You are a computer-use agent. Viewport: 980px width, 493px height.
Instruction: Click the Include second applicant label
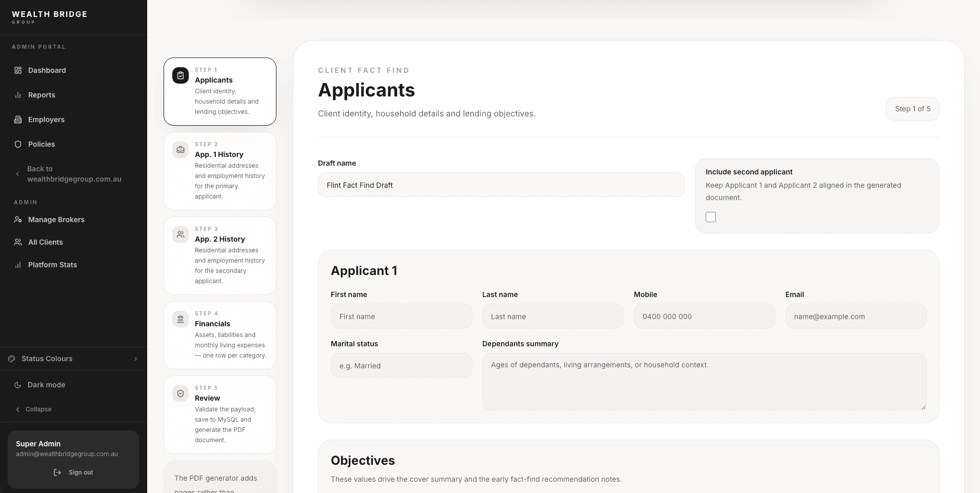tap(749, 172)
